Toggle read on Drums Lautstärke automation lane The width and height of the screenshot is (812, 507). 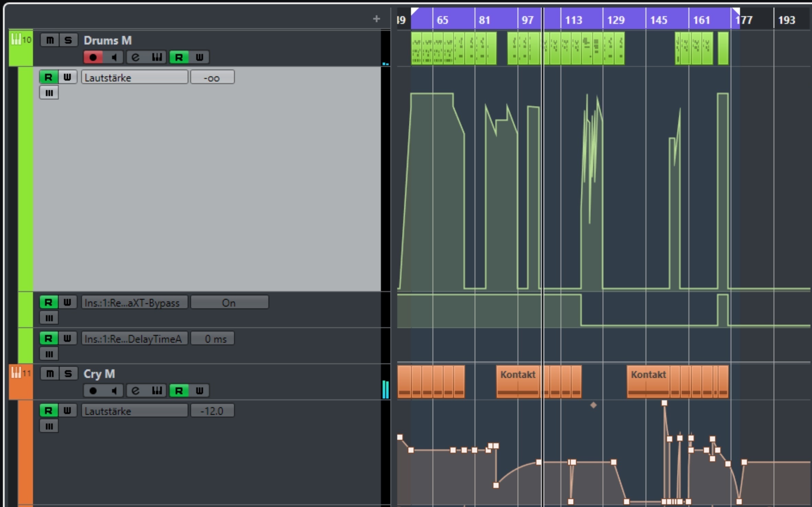(48, 77)
